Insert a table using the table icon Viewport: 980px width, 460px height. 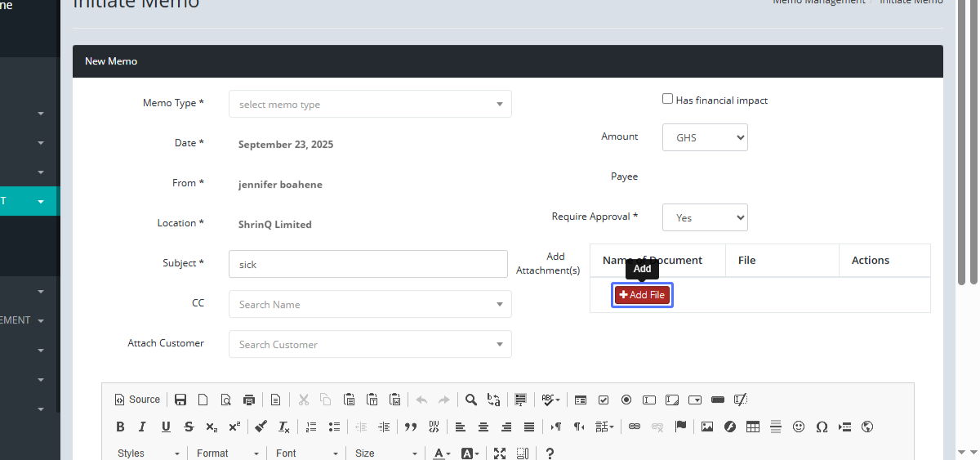click(753, 427)
